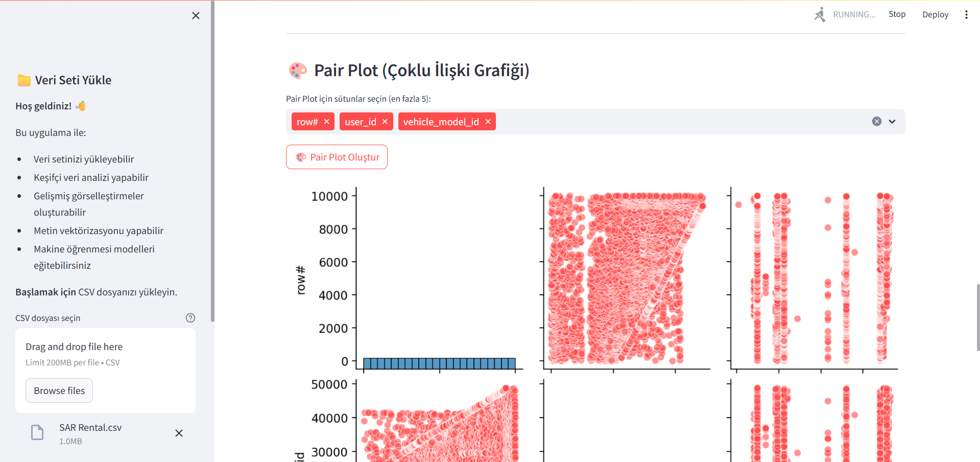The height and width of the screenshot is (462, 980).
Task: Remove SAR Rental.csv from uploaded files
Action: point(179,433)
